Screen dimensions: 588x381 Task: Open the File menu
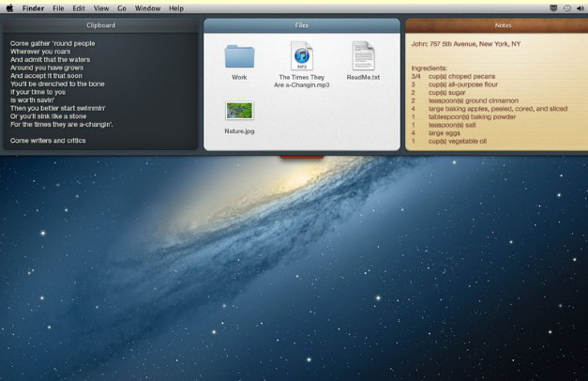coord(58,8)
